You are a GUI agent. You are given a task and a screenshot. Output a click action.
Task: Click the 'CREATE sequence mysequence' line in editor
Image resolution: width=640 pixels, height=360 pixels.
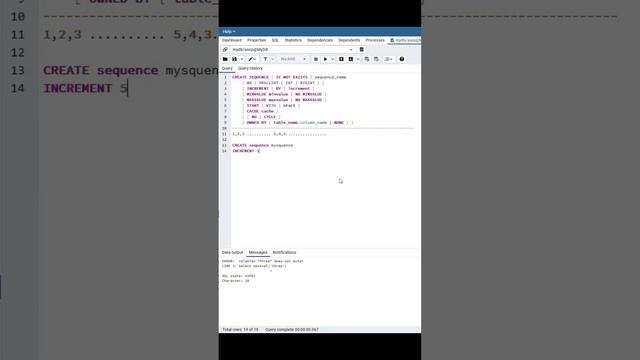262,145
